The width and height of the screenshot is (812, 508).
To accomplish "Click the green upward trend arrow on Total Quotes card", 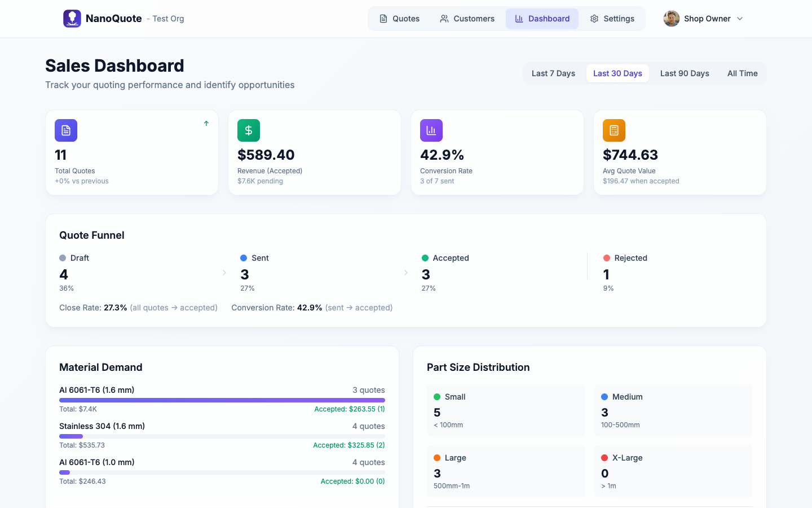I will [206, 122].
